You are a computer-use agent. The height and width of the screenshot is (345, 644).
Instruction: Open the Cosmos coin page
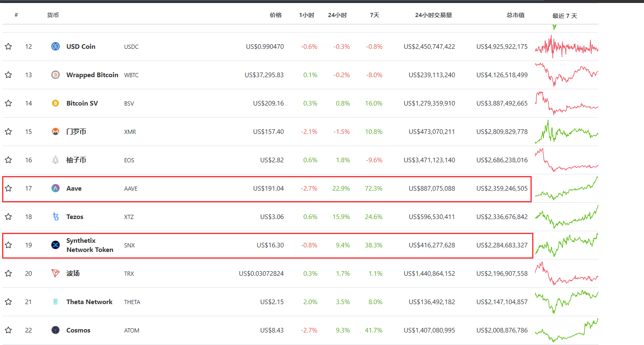click(x=78, y=330)
